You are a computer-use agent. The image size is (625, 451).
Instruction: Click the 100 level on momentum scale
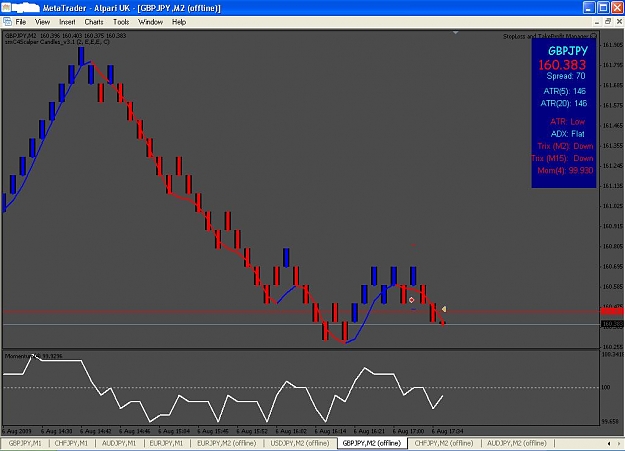(x=606, y=387)
